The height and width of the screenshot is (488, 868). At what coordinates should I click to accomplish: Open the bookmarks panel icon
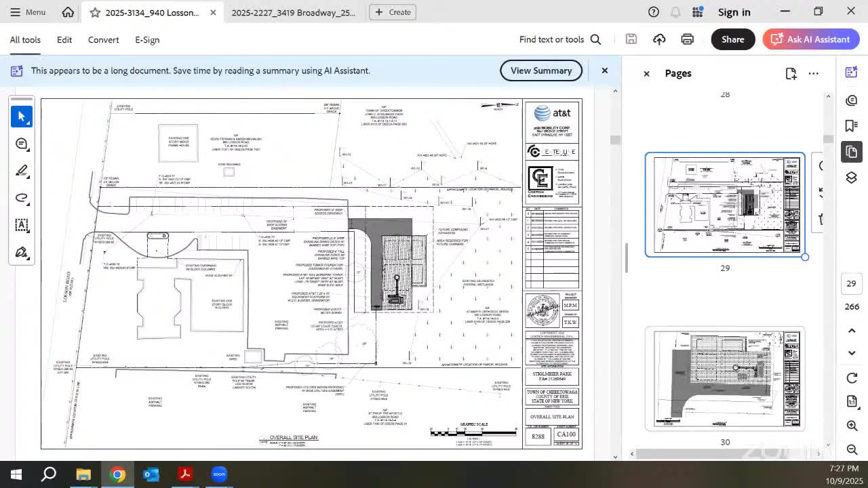click(x=851, y=125)
